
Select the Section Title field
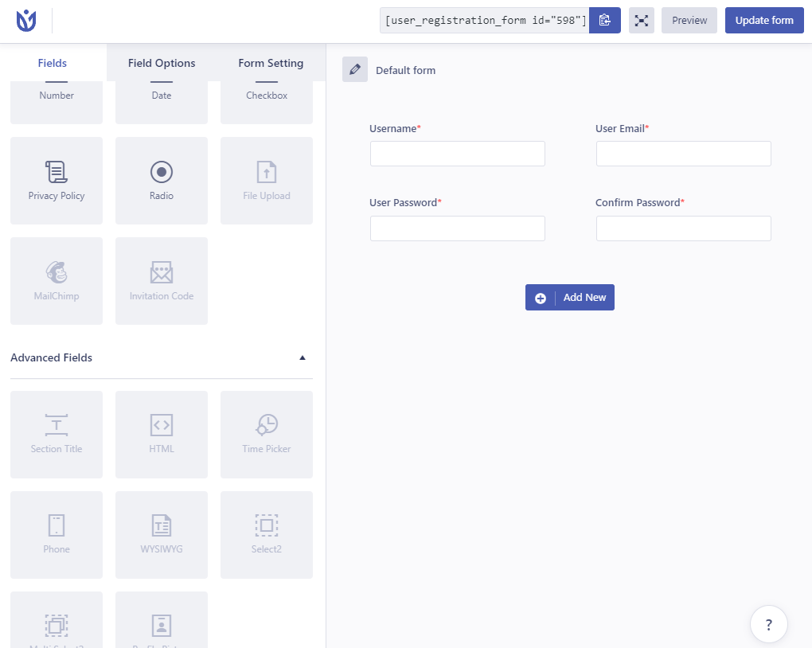57,434
